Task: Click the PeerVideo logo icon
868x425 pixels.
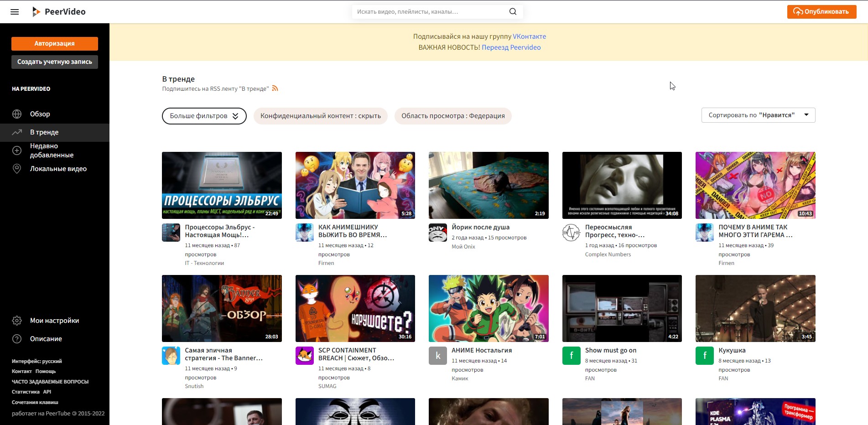Action: pos(36,12)
